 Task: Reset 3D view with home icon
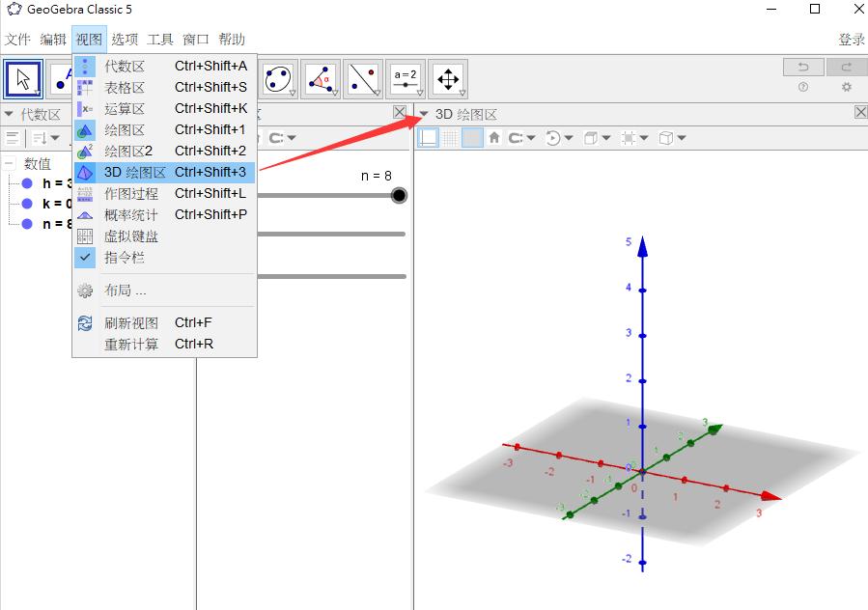pyautogui.click(x=494, y=138)
